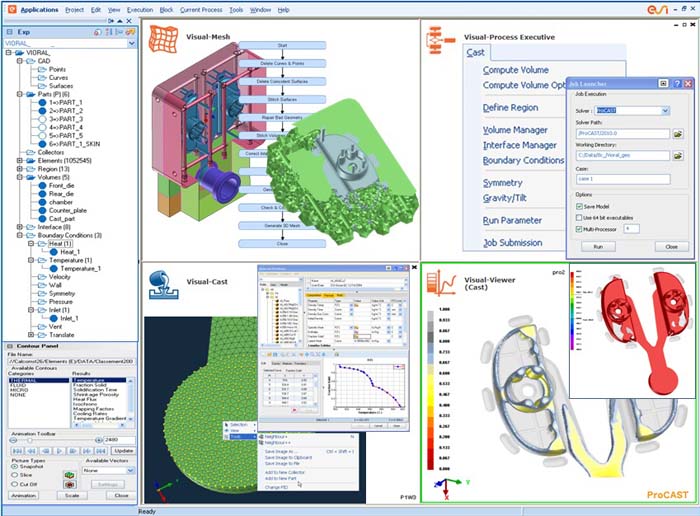
Task: Browse for the Solver Path folder
Action: [x=678, y=133]
